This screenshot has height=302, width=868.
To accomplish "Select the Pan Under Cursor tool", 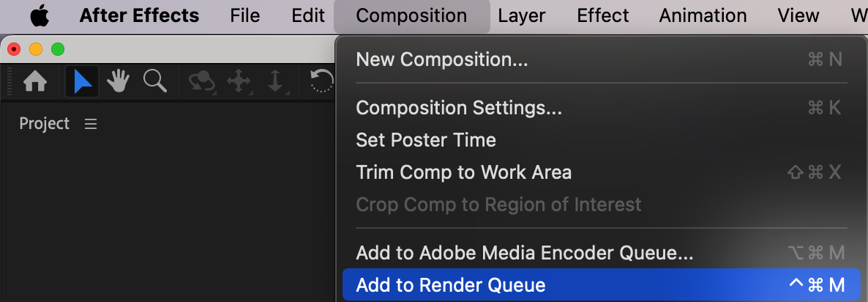I will click(239, 81).
